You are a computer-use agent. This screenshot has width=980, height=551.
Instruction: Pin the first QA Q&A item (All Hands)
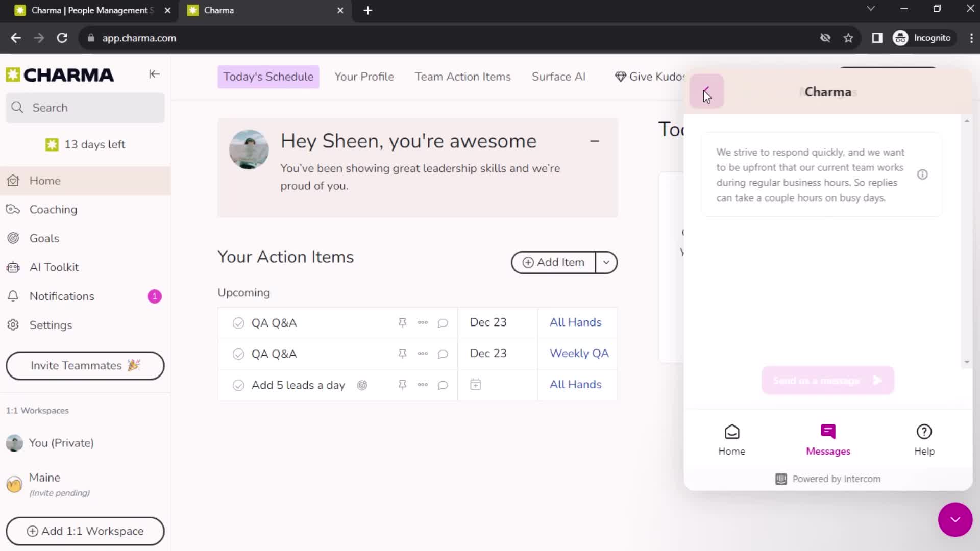(x=402, y=322)
